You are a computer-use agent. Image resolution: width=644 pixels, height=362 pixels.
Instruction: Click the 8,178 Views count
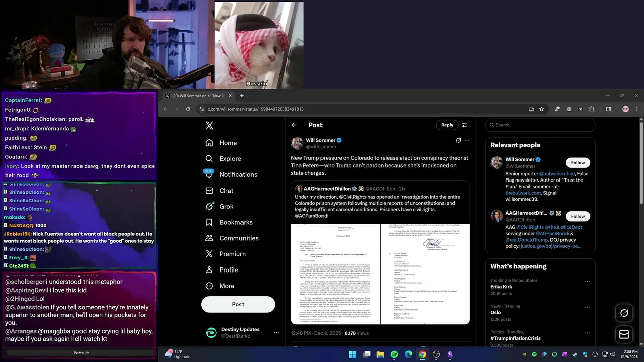point(357,333)
